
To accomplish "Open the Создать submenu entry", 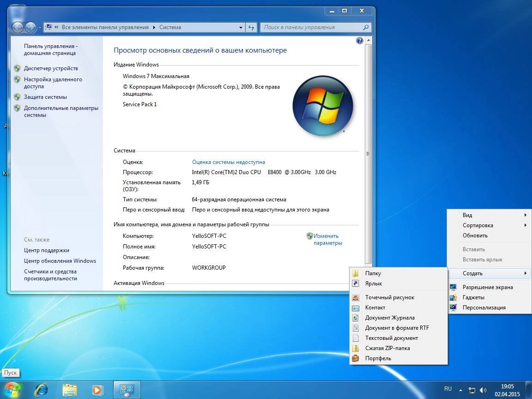I will [x=489, y=273].
